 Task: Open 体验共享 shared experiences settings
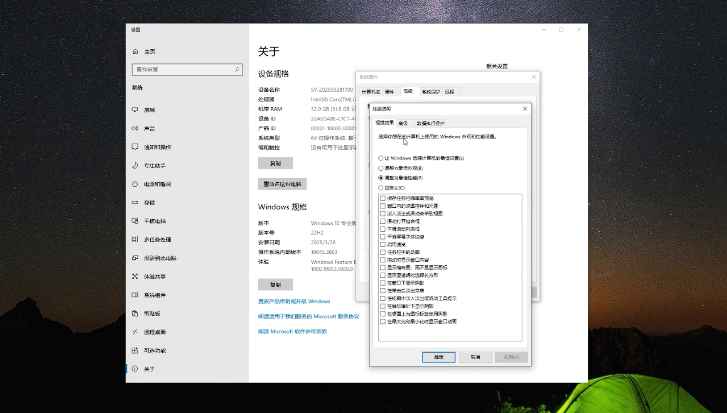[x=155, y=277]
